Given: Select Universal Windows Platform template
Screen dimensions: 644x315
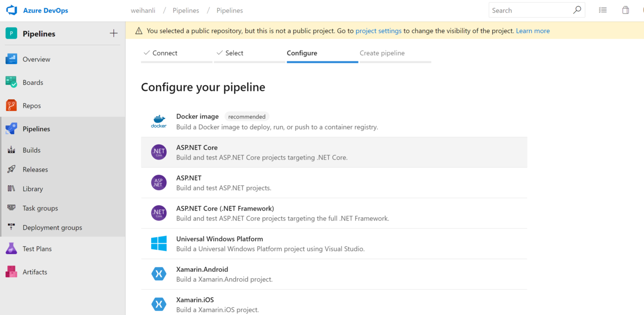Looking at the screenshot, I should tap(219, 239).
